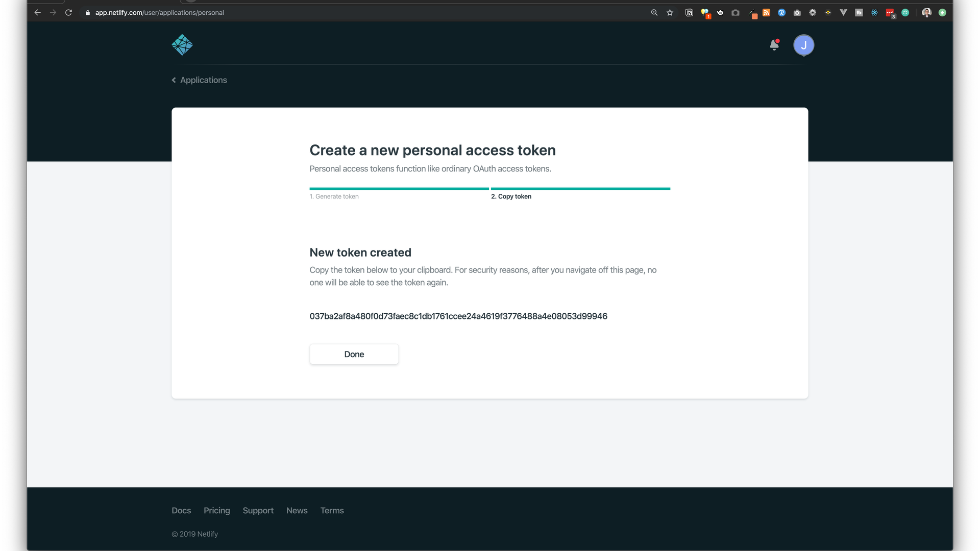Open the Pricing footer link
The image size is (980, 551).
tap(216, 511)
